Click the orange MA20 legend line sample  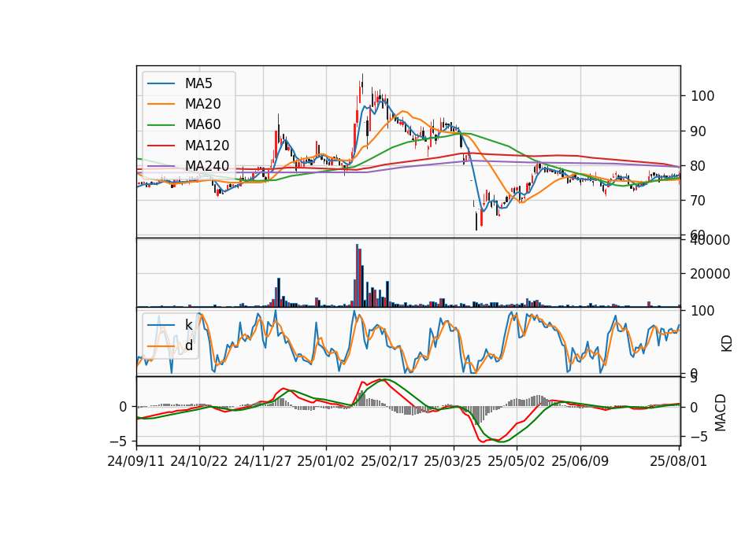(161, 104)
